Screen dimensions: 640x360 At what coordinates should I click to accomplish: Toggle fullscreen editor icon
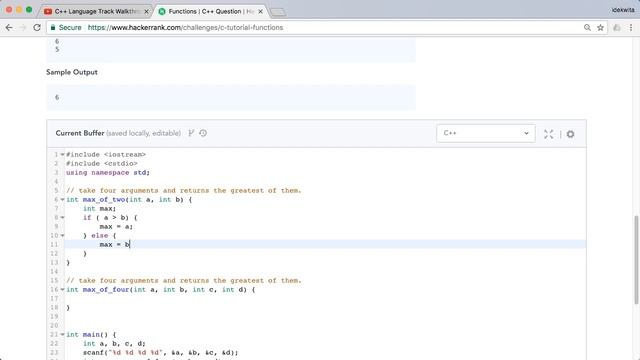pos(549,134)
